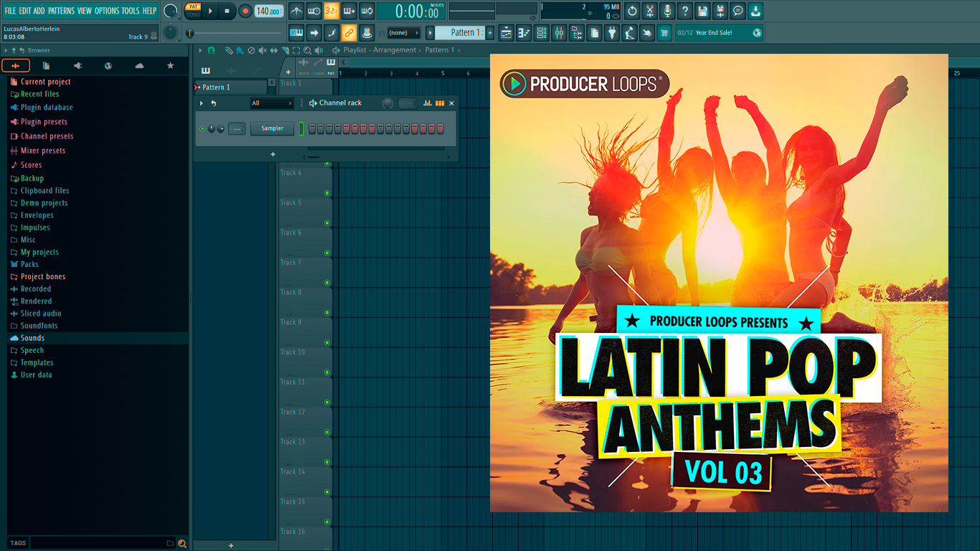Expand Plugin database in Browser

click(x=47, y=108)
